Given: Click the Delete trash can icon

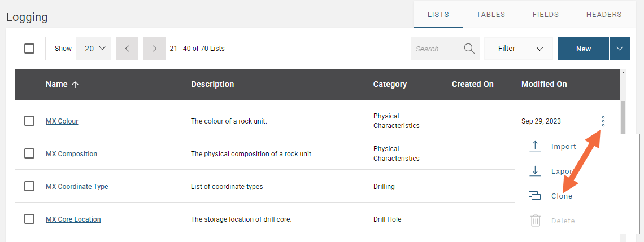Looking at the screenshot, I should point(535,221).
